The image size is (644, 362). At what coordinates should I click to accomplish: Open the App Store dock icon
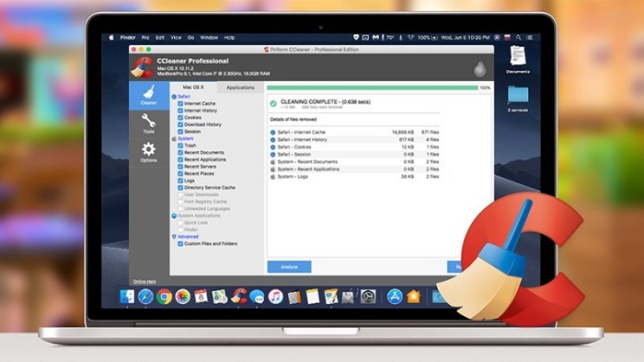click(x=395, y=297)
